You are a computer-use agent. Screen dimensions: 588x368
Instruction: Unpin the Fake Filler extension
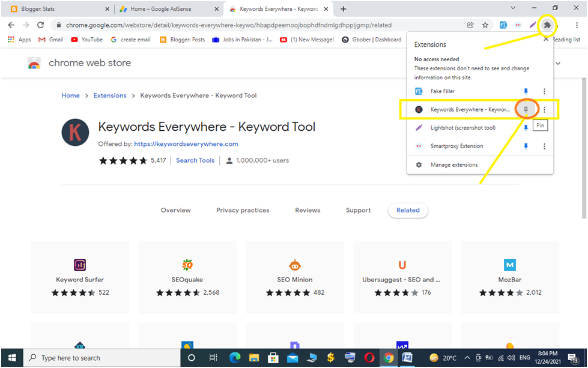[526, 91]
